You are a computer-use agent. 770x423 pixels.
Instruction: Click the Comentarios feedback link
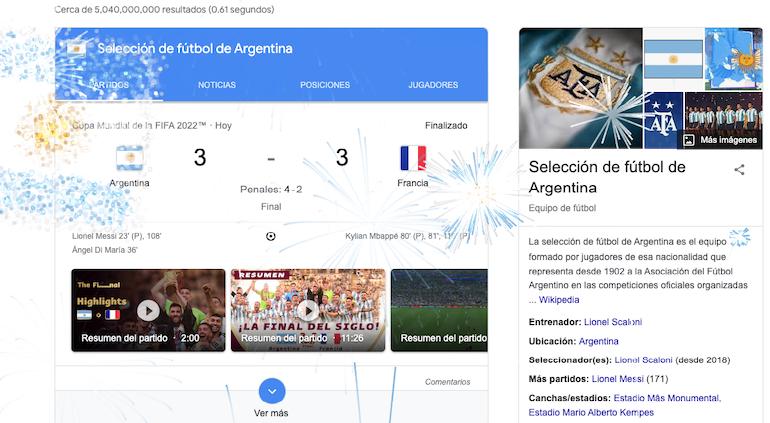click(447, 382)
